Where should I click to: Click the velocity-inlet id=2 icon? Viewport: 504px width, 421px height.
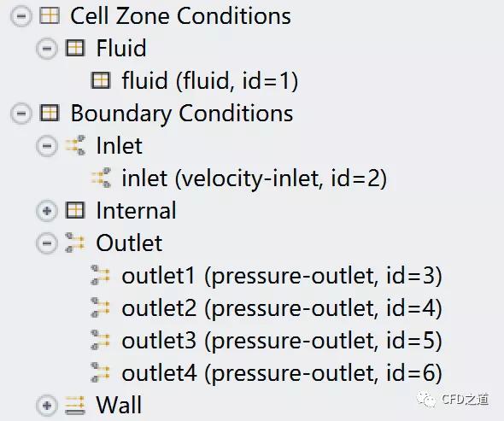[x=101, y=178]
